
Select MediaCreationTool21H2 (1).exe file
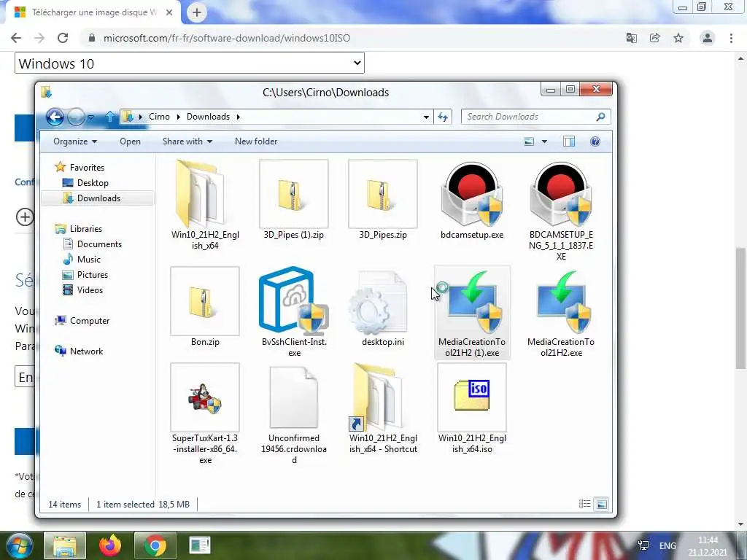click(472, 312)
